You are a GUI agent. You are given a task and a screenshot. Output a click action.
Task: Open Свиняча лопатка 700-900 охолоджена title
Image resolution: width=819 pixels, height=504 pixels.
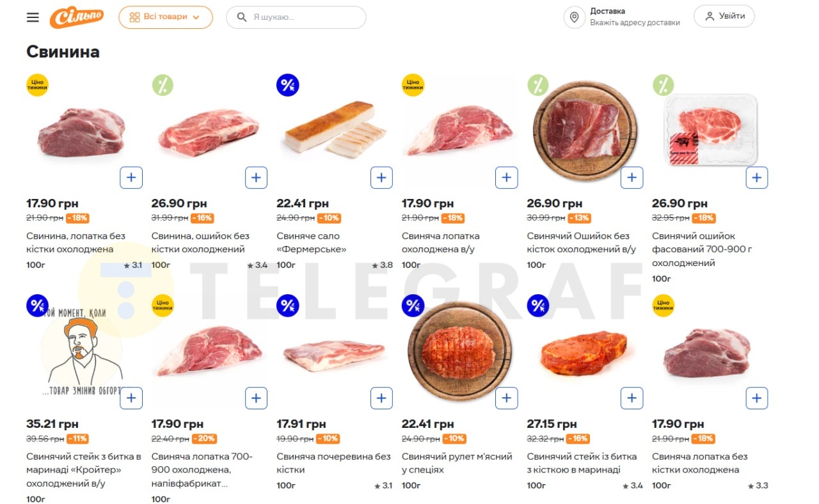click(x=202, y=469)
